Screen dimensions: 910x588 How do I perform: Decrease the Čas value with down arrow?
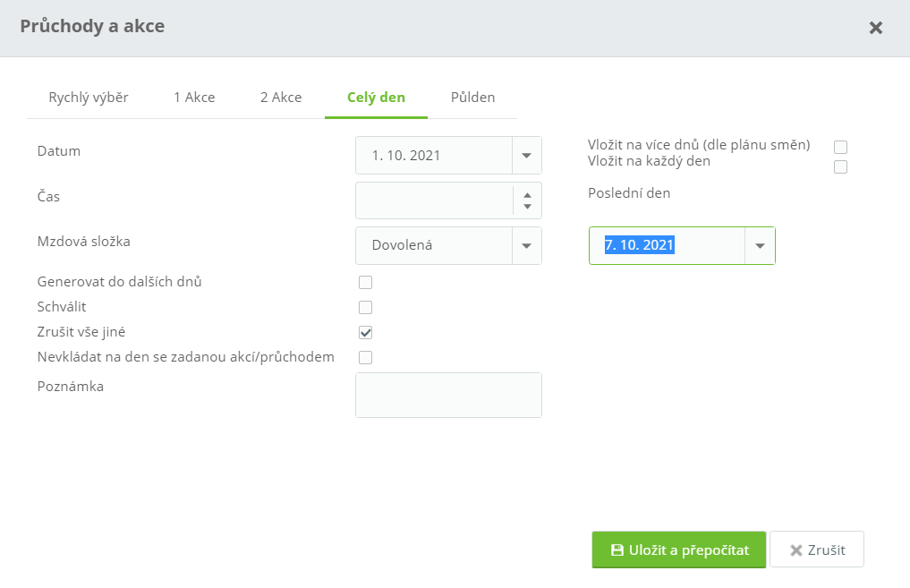point(527,207)
